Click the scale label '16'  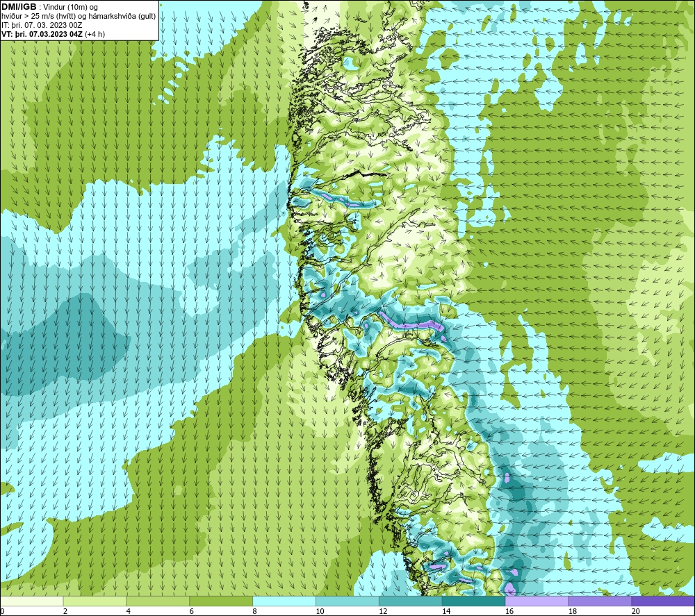pyautogui.click(x=509, y=611)
